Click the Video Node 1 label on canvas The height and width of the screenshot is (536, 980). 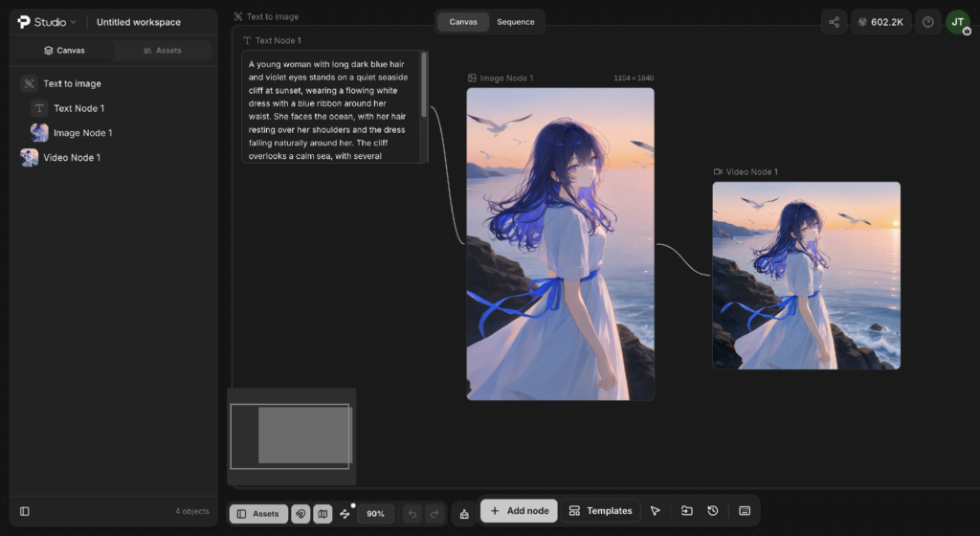752,171
